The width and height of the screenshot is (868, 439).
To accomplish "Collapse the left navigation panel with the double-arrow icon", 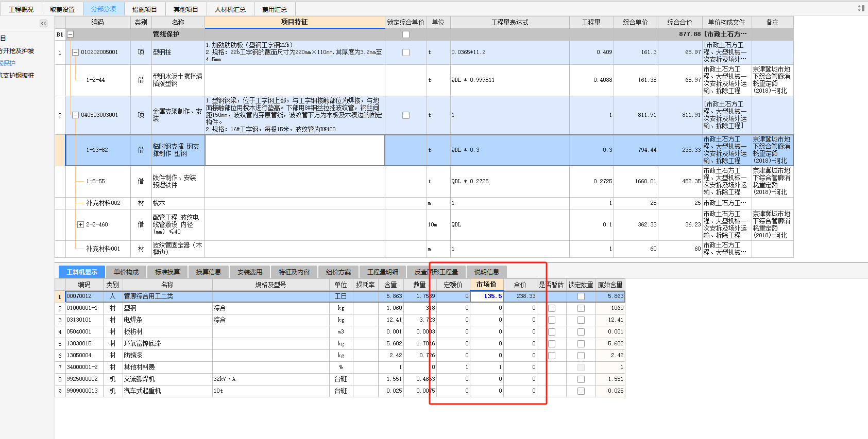I will click(x=43, y=23).
